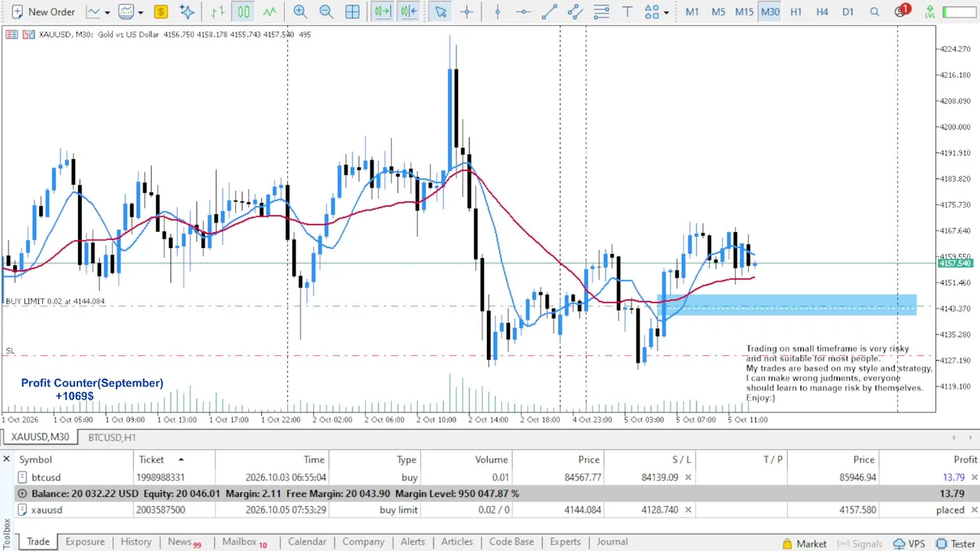Sort table by Ticket column
980x551 pixels.
152,459
